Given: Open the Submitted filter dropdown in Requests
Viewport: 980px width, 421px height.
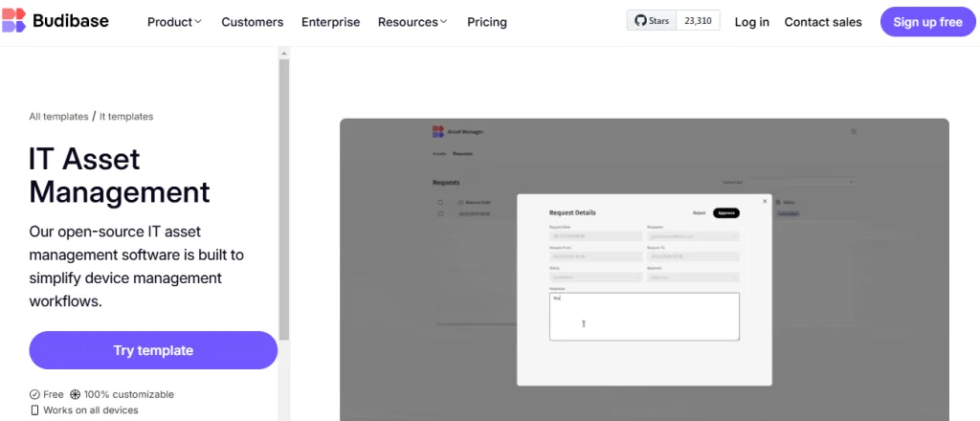Looking at the screenshot, I should pyautogui.click(x=789, y=182).
